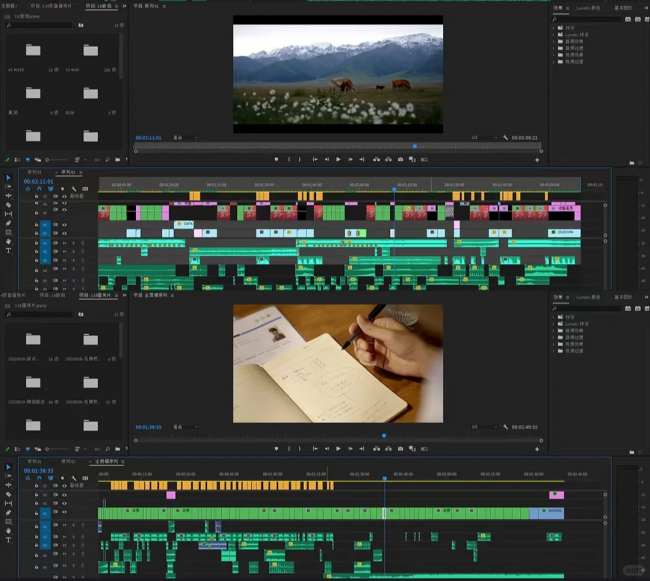The width and height of the screenshot is (650, 581).
Task: Switch to the Lumetri tab in upper right panel
Action: [587, 7]
